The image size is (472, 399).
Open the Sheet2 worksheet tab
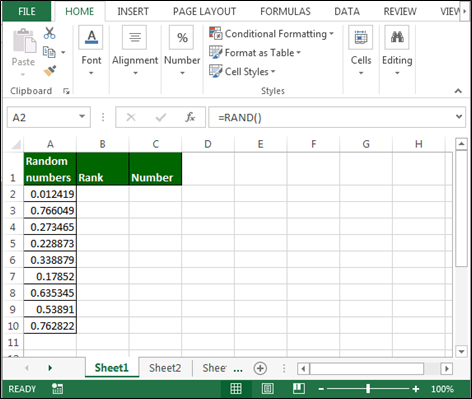[165, 368]
